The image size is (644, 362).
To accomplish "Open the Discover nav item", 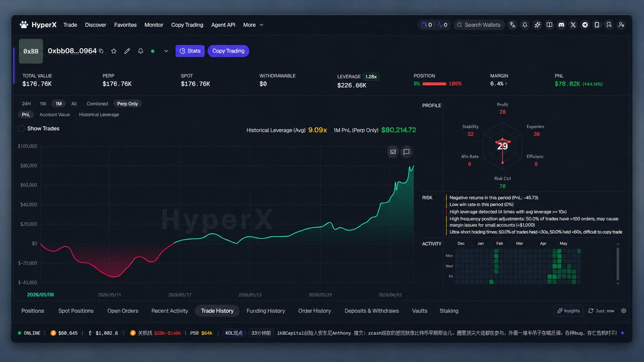I will (x=96, y=25).
